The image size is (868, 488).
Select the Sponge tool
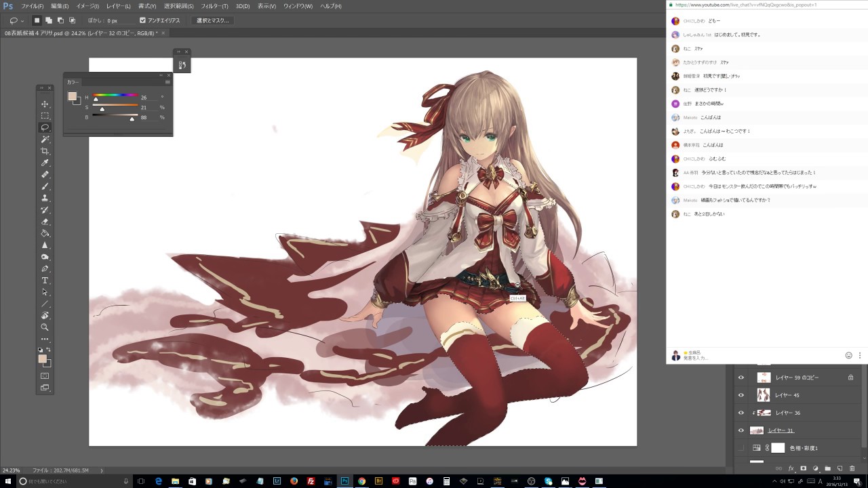pyautogui.click(x=45, y=257)
